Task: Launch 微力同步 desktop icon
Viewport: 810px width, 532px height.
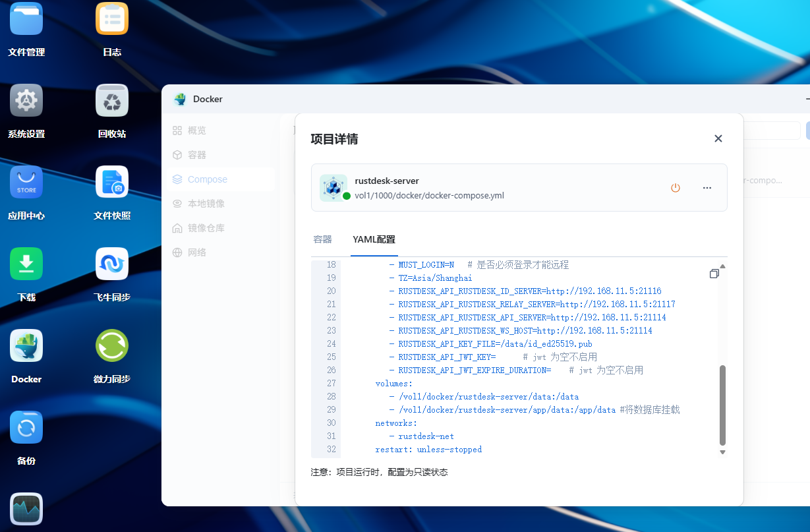Action: 112,345
